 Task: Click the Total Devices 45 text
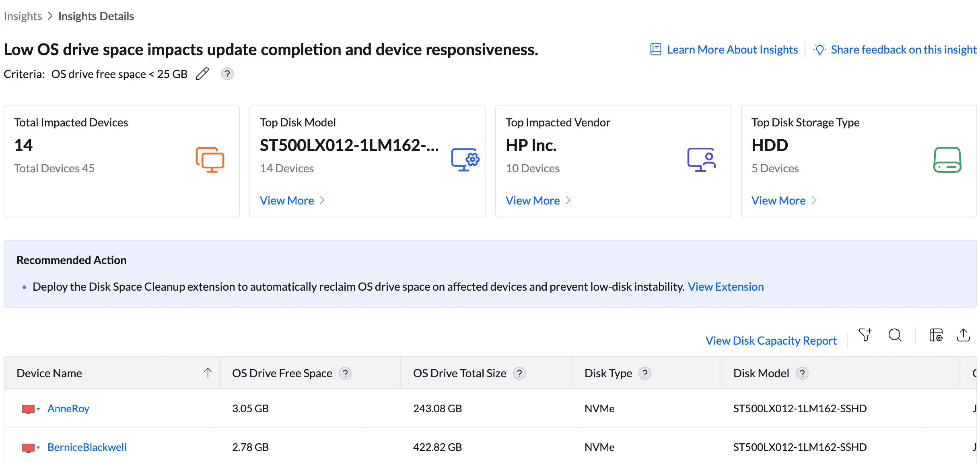click(x=54, y=168)
